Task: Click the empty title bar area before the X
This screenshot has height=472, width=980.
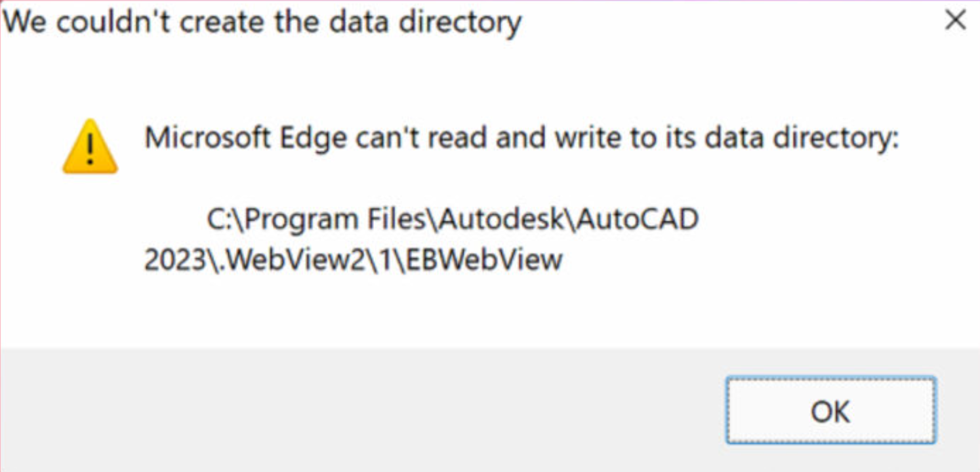Action: (x=722, y=22)
